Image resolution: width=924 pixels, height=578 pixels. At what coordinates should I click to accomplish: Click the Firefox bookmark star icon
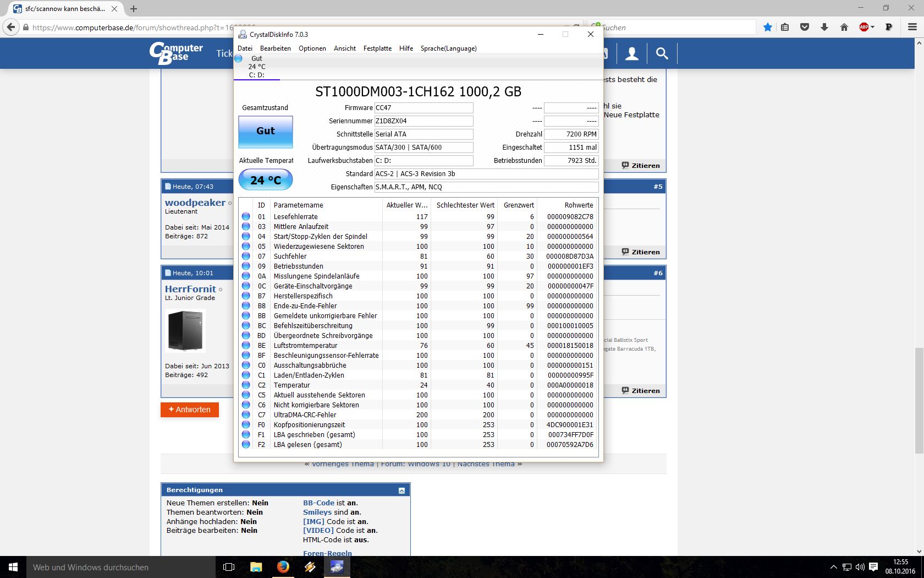pyautogui.click(x=768, y=27)
